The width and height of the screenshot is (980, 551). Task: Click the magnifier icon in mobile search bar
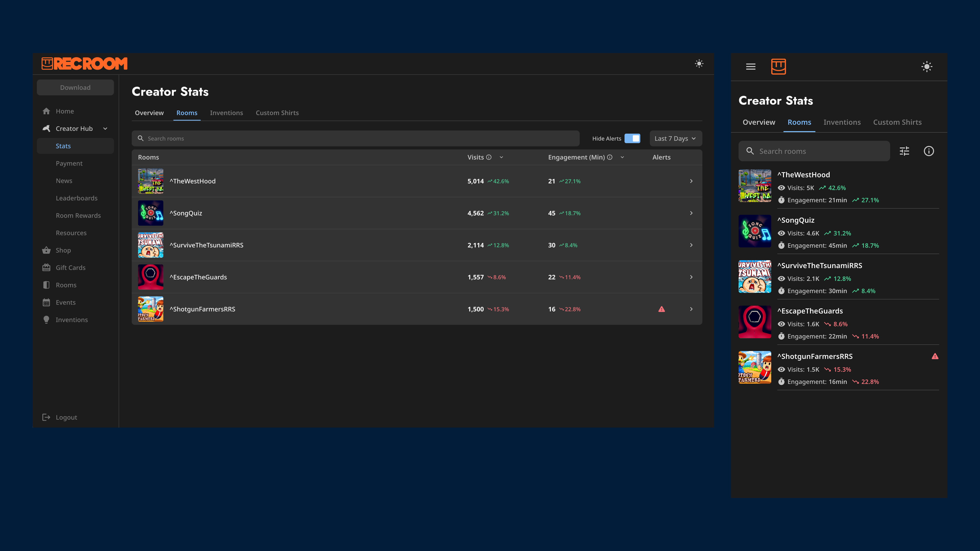[750, 151]
